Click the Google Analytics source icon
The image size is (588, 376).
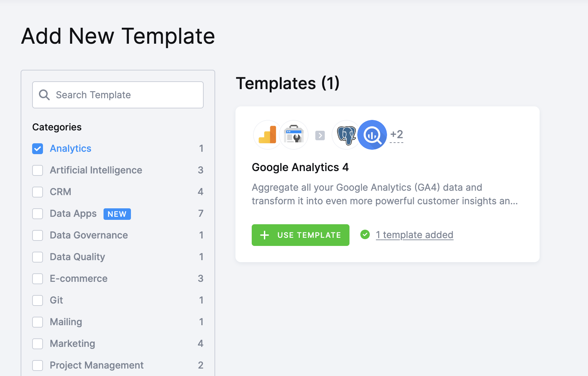pyautogui.click(x=267, y=135)
